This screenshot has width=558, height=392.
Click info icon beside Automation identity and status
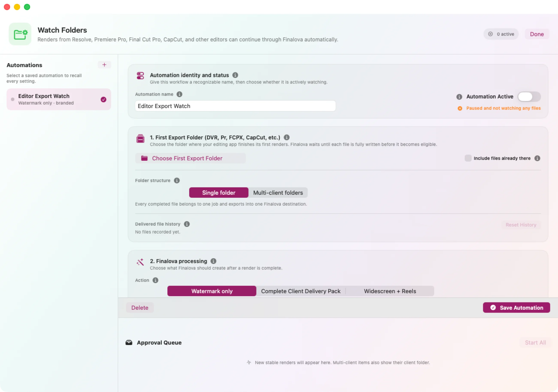pos(235,75)
